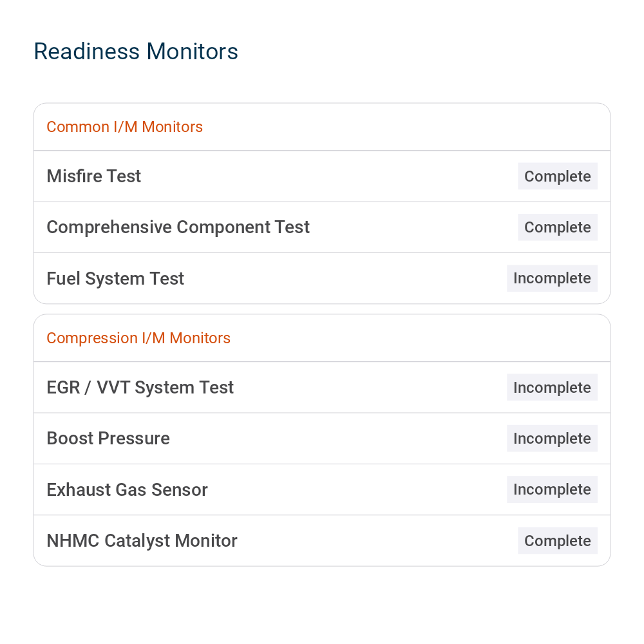This screenshot has height=644, width=644.
Task: Open the Exhaust Gas Sensor row
Action: 322,489
